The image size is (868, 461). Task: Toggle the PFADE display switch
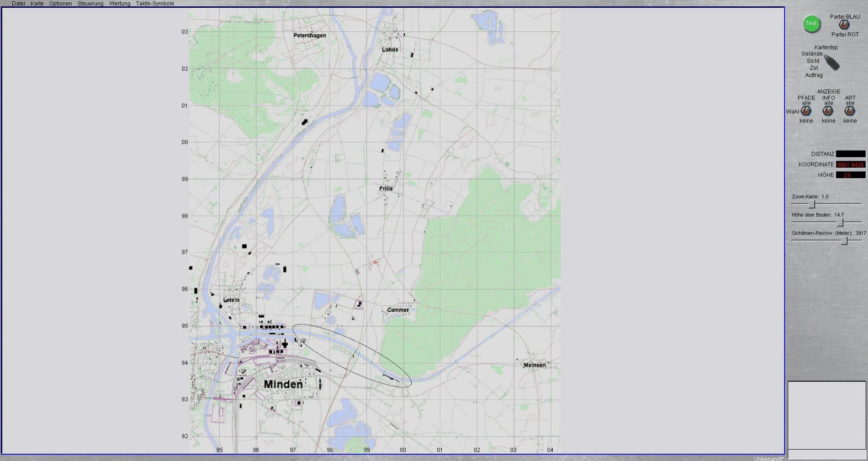point(806,111)
